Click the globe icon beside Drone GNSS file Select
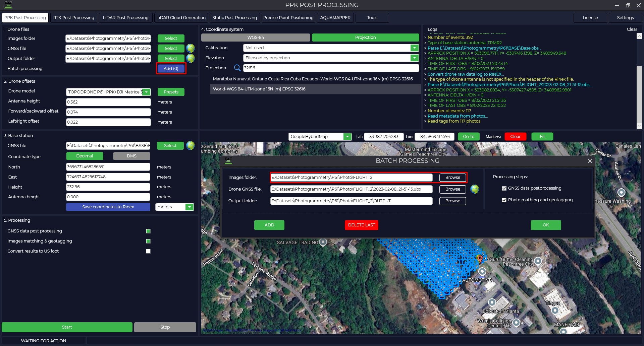The image size is (644, 346). (190, 48)
